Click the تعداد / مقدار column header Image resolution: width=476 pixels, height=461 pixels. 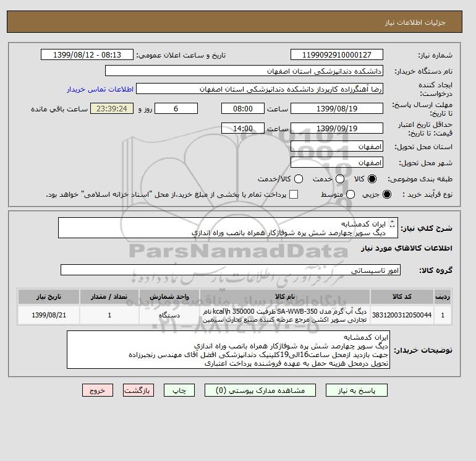click(109, 296)
